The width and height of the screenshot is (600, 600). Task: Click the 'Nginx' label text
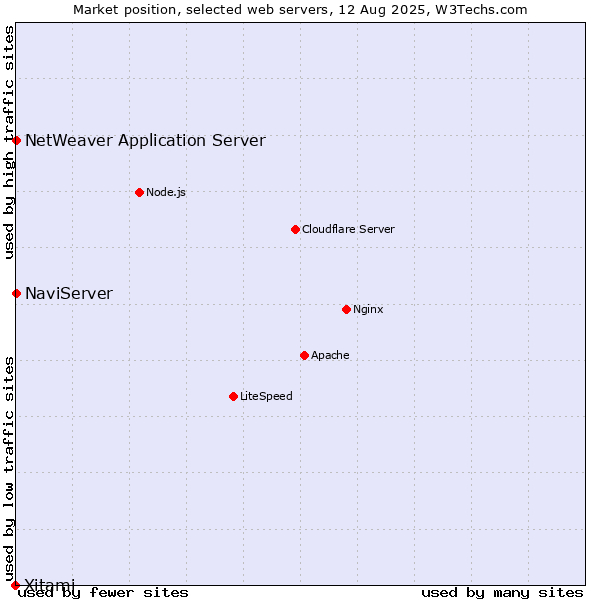[368, 309]
